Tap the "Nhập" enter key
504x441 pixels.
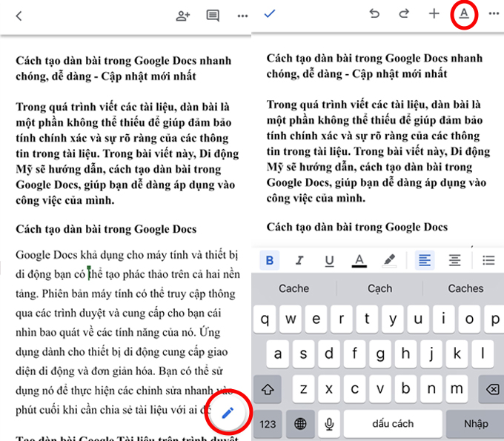(x=475, y=424)
